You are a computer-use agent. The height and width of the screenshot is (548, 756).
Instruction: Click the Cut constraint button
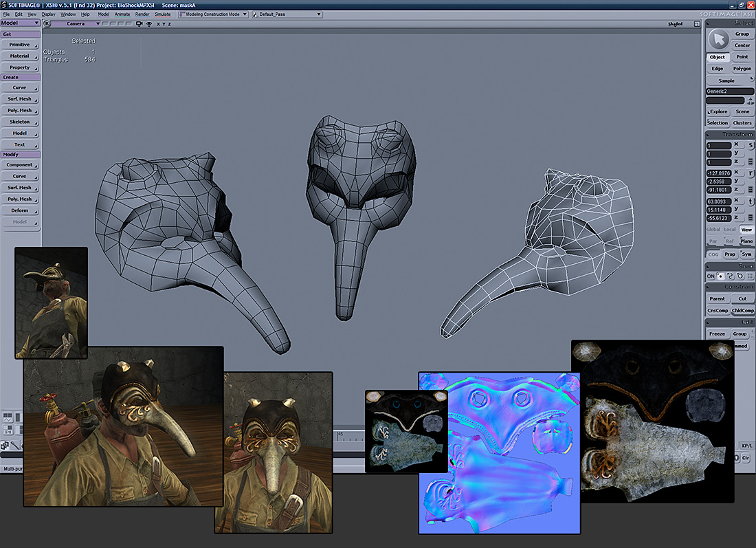(x=742, y=298)
